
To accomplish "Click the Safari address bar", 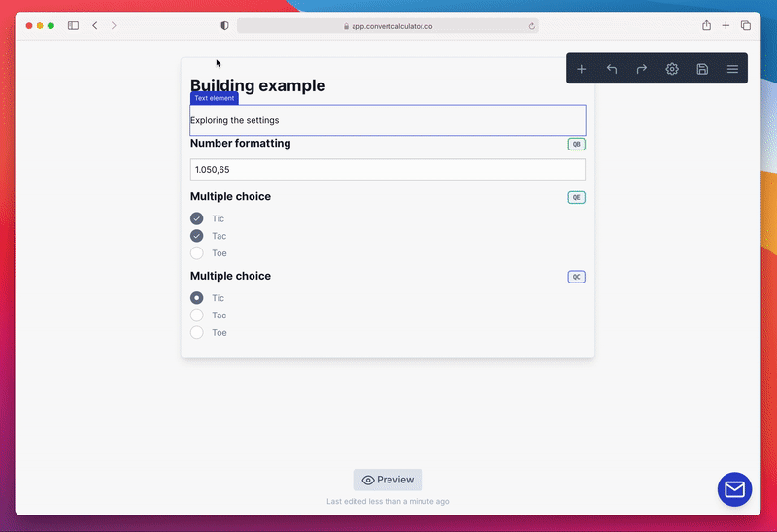I will pyautogui.click(x=388, y=26).
